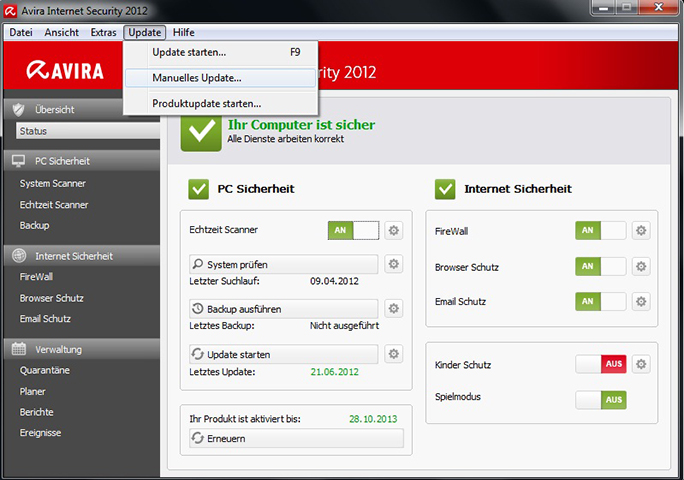Turn on Spielmodus switch
The image size is (684, 480).
point(600,399)
